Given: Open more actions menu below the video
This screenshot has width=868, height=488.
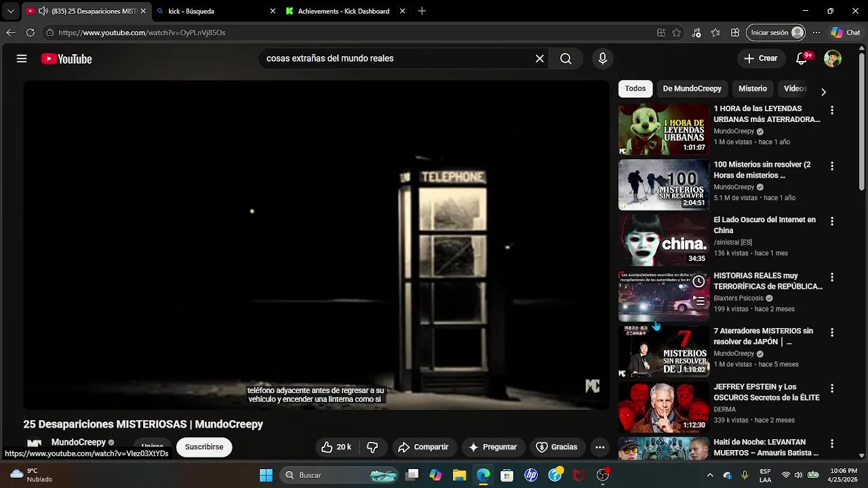Looking at the screenshot, I should point(599,447).
